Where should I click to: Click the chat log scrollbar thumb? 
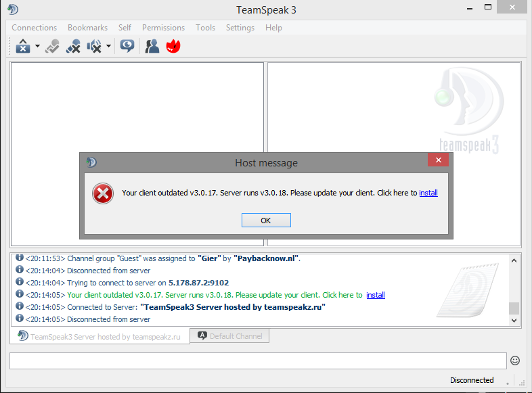tap(514, 308)
